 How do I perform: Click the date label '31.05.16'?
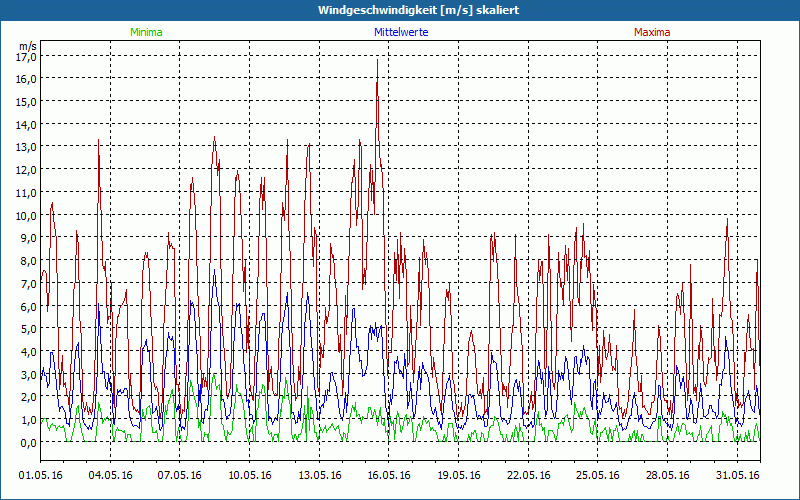click(737, 475)
